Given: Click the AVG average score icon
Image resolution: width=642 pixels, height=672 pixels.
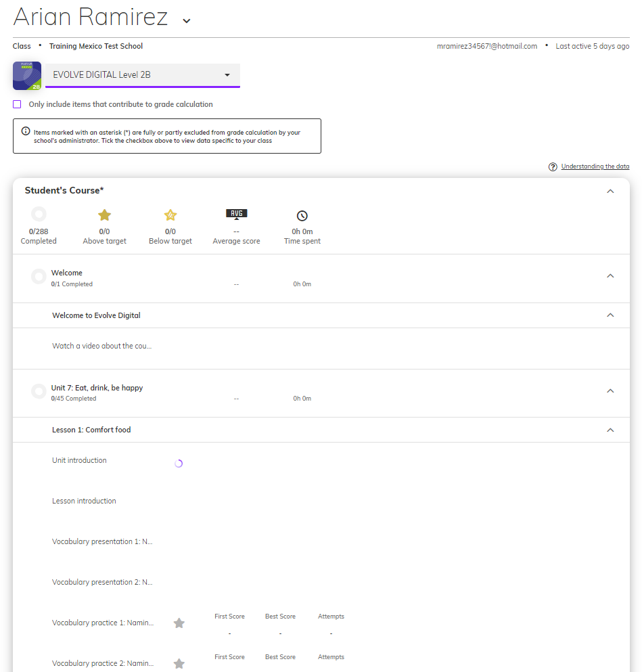Looking at the screenshot, I should (236, 214).
